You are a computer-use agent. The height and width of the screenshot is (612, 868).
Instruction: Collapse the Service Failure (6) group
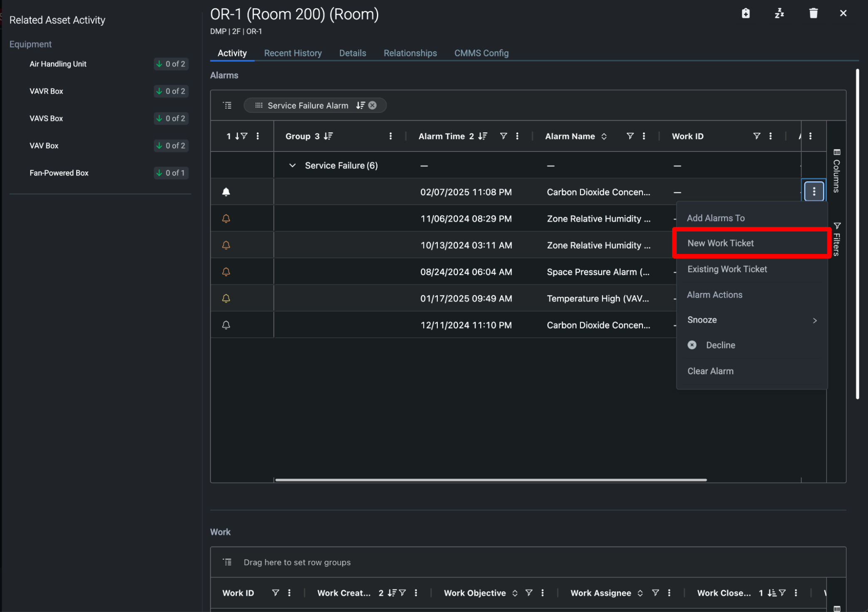pos(292,166)
